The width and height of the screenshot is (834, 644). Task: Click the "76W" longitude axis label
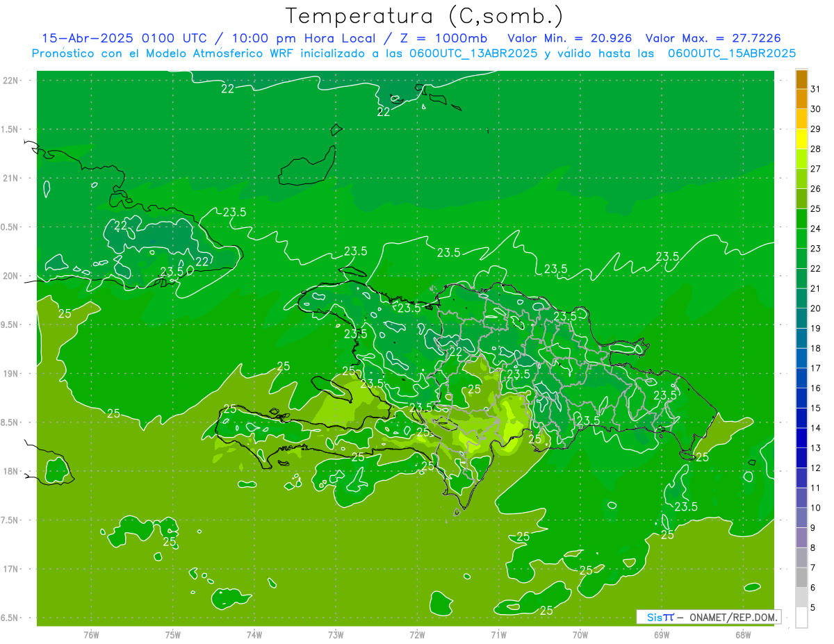click(x=91, y=634)
